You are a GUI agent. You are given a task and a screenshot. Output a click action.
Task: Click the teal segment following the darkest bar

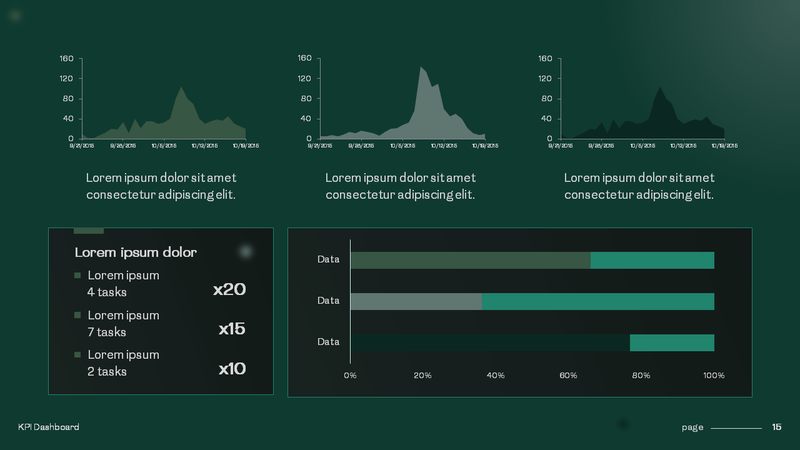[x=672, y=343]
